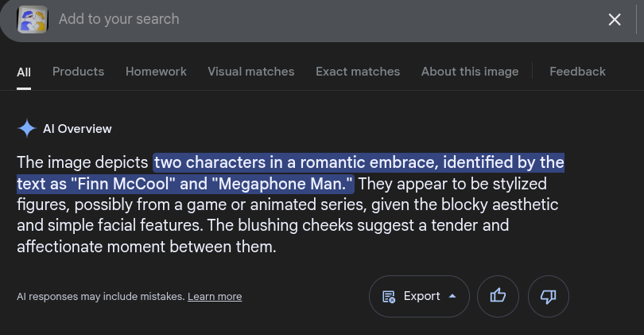This screenshot has height=335, width=644.
Task: Open the Learn more link
Action: pyautogui.click(x=215, y=296)
